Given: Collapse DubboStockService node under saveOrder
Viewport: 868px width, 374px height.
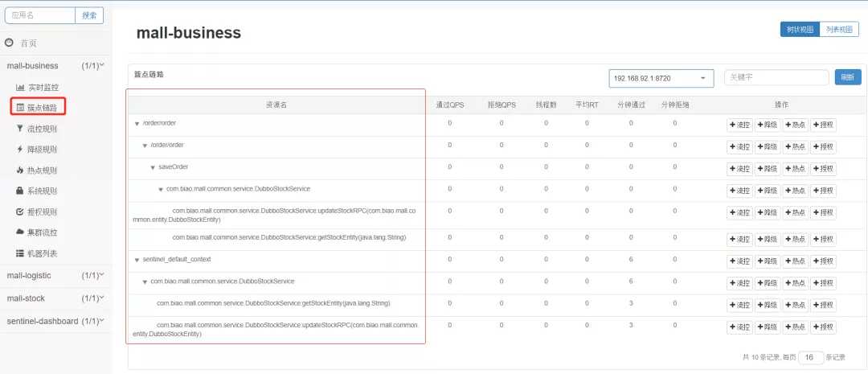Looking at the screenshot, I should click(161, 190).
